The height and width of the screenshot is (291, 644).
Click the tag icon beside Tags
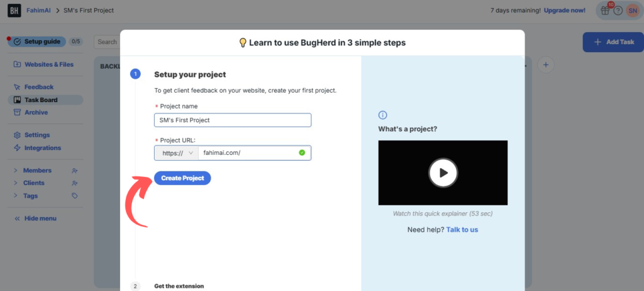tap(74, 196)
